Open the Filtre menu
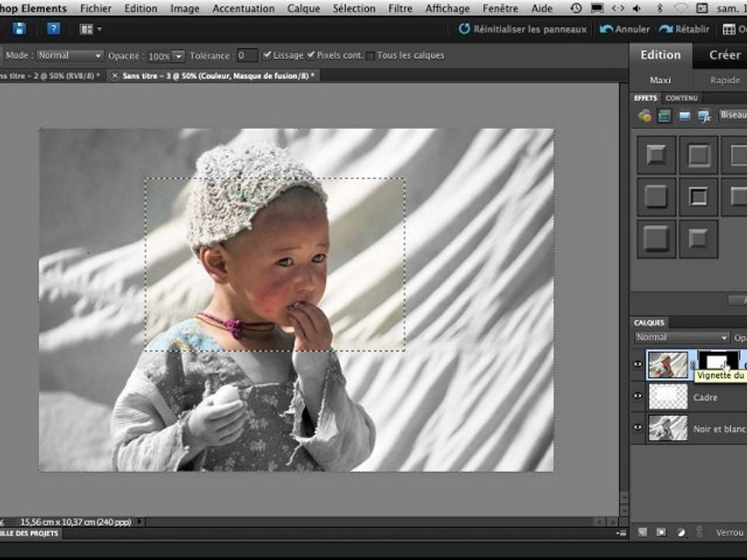This screenshot has height=560, width=747. click(400, 8)
